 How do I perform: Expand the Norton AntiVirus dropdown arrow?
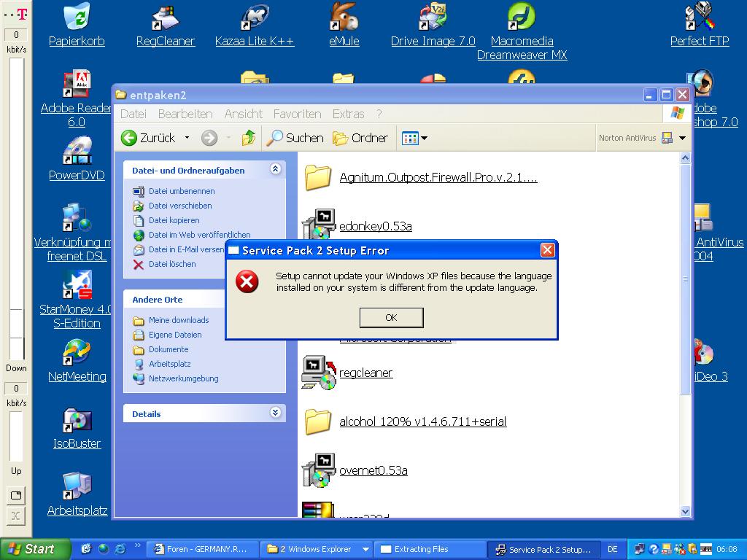point(682,138)
